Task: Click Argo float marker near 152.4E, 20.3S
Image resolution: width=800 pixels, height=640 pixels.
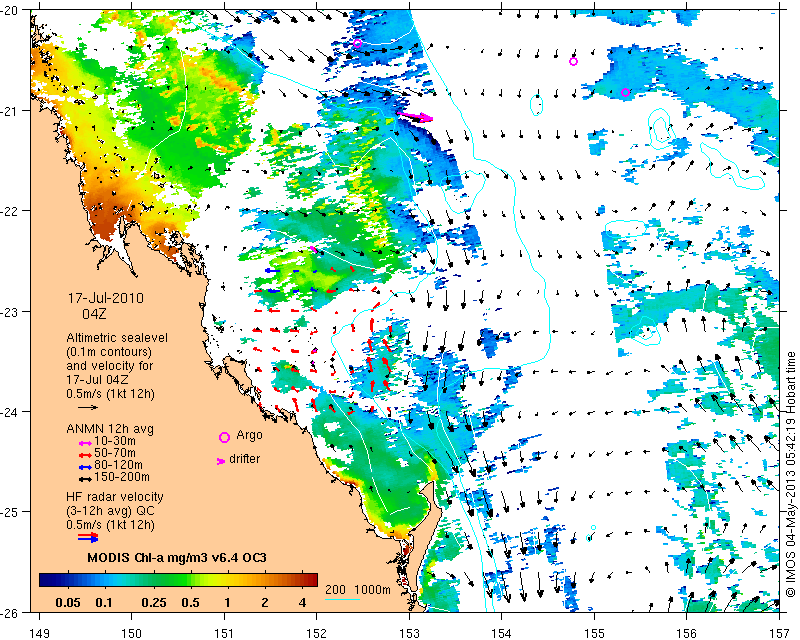Action: (x=357, y=43)
